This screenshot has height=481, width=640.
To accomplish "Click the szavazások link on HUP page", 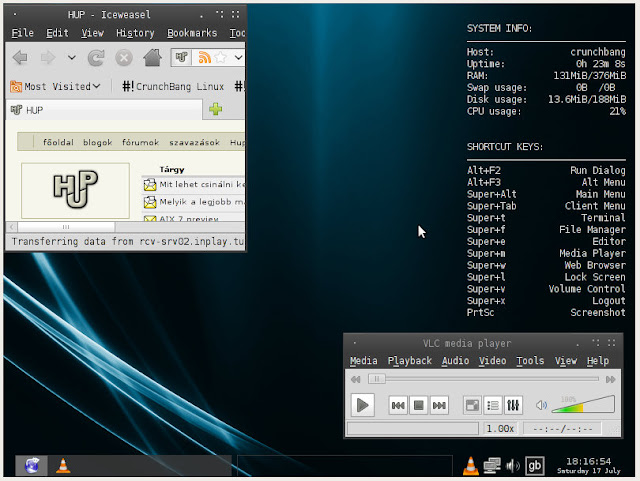I will coord(194,142).
